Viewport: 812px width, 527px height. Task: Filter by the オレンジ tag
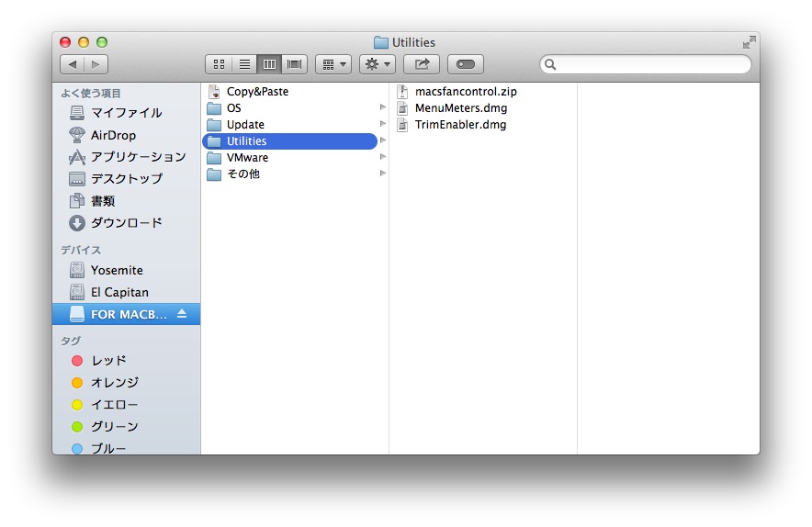127,383
